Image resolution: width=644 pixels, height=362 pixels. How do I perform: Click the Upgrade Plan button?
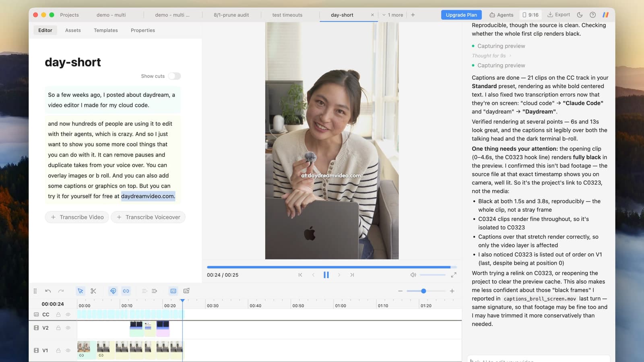tap(461, 15)
